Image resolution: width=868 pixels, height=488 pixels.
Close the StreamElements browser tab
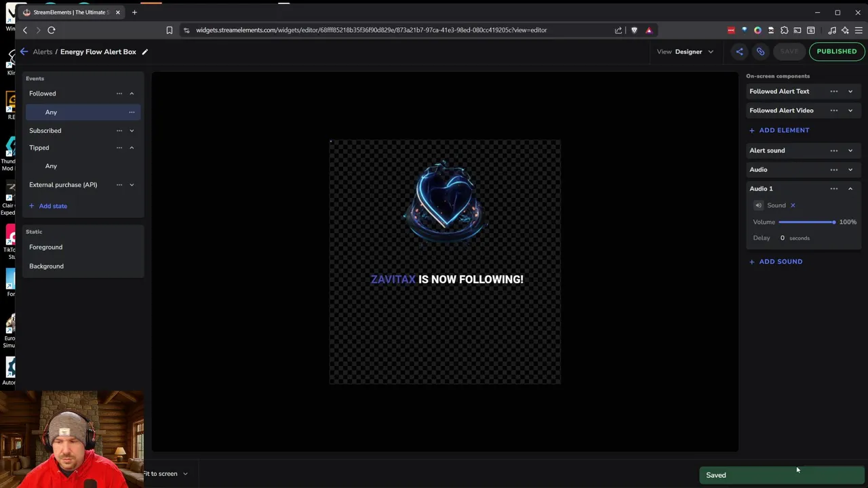click(117, 12)
